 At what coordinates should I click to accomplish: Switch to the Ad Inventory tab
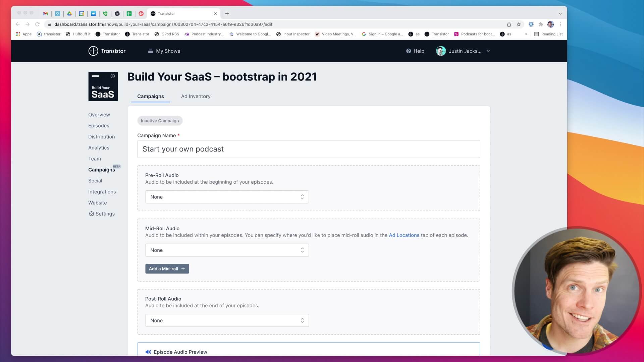pos(196,97)
